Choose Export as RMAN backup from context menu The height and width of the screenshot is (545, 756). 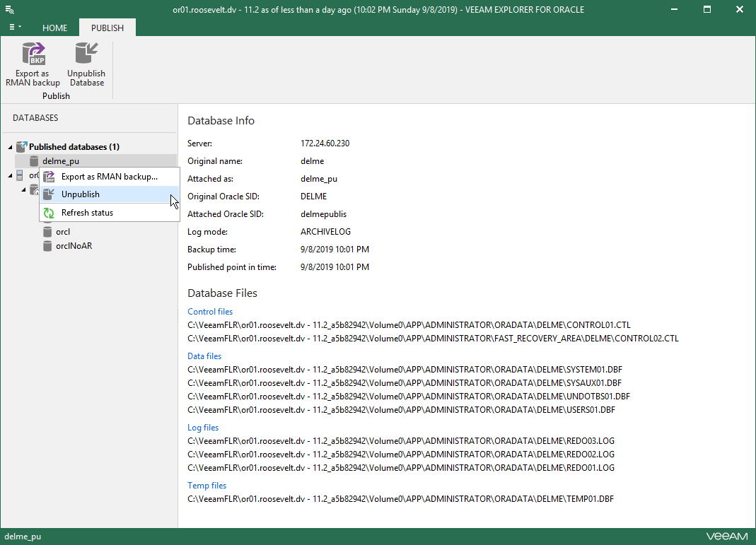[x=109, y=177]
